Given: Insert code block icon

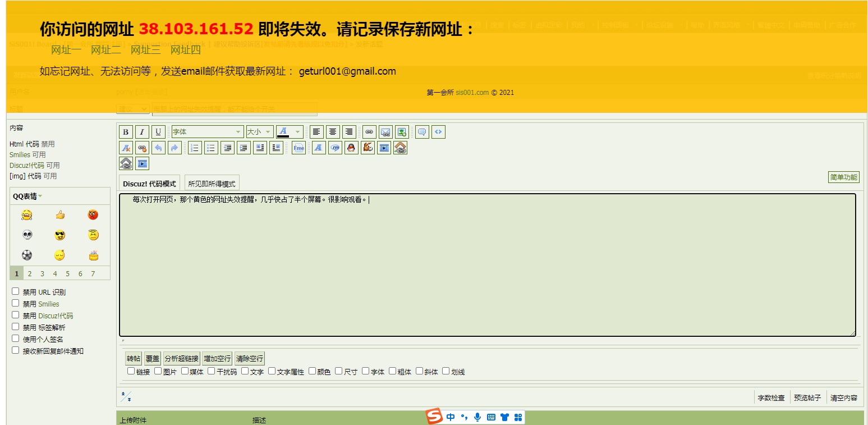Looking at the screenshot, I should [438, 132].
